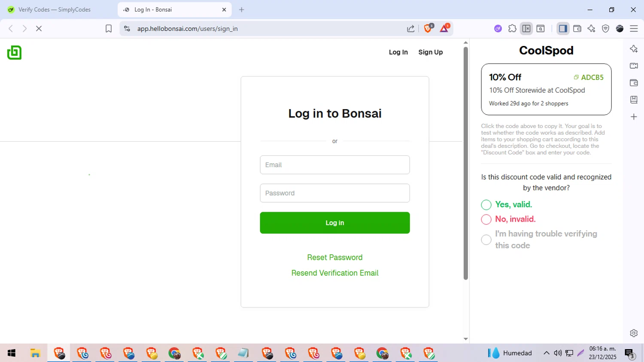
Task: Focus the Password input field
Action: click(335, 193)
